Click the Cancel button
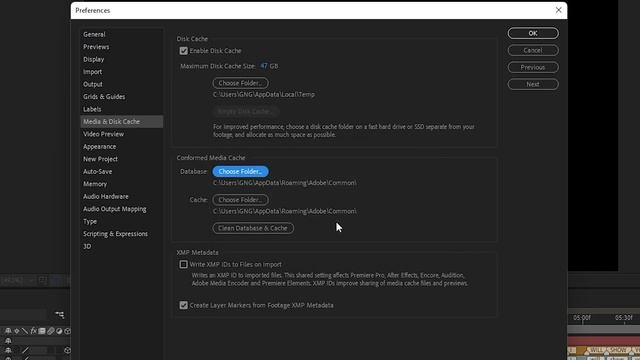Image resolution: width=640 pixels, height=360 pixels. (533, 50)
